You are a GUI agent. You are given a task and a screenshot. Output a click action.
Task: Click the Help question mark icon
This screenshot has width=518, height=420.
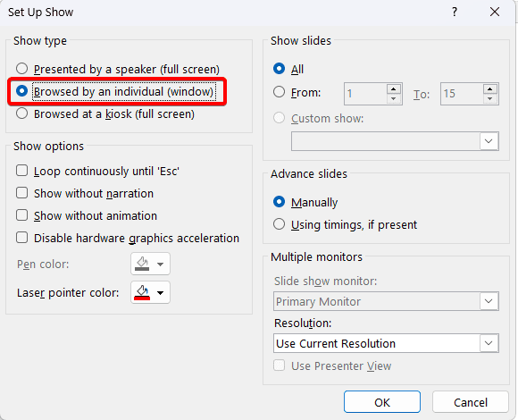(455, 13)
